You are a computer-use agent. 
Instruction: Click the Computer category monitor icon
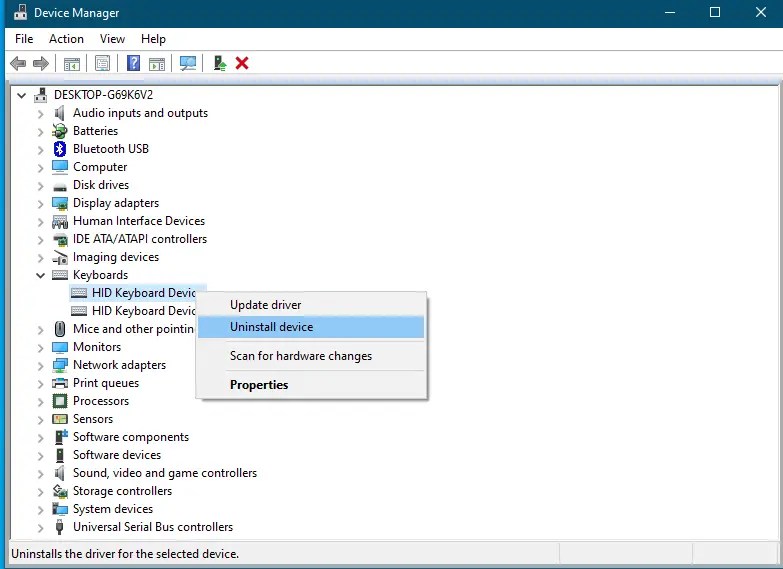point(59,167)
